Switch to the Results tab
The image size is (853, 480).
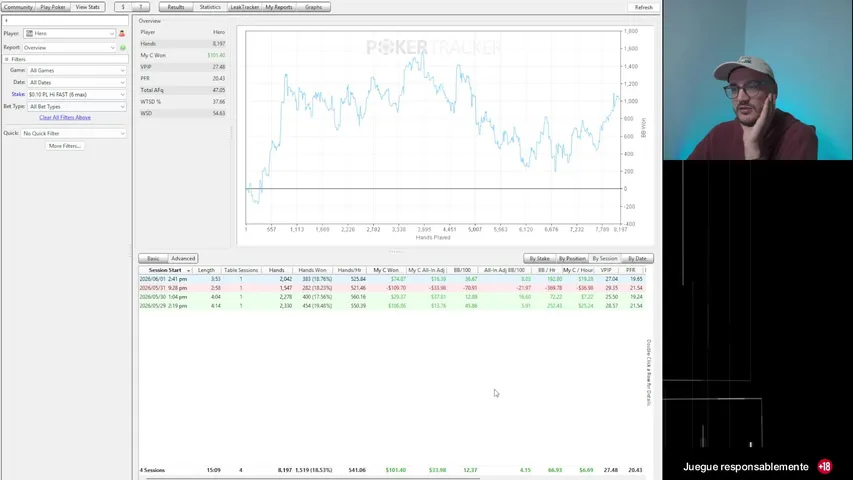(176, 7)
